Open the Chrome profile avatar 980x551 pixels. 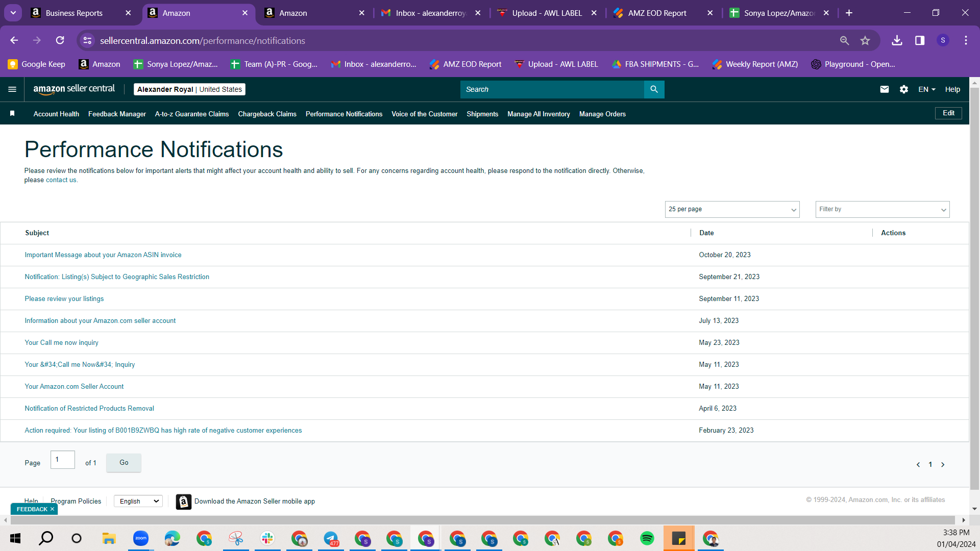943,40
